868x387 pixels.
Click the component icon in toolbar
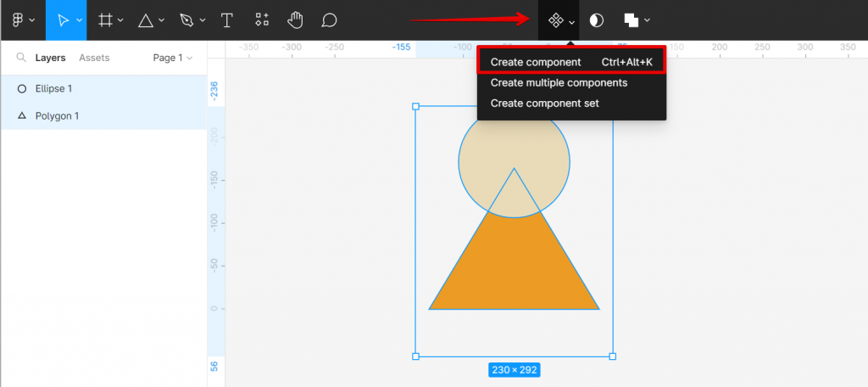coord(556,20)
